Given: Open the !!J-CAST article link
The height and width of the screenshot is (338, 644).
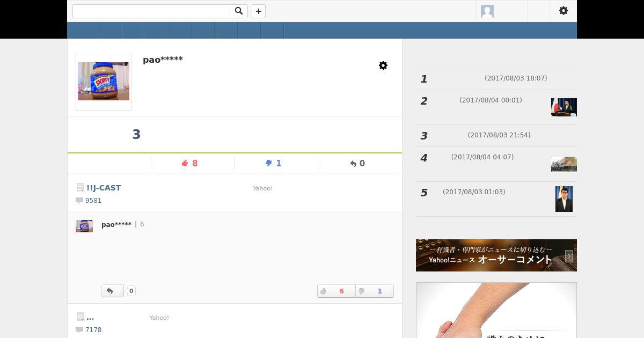Looking at the screenshot, I should coord(104,188).
